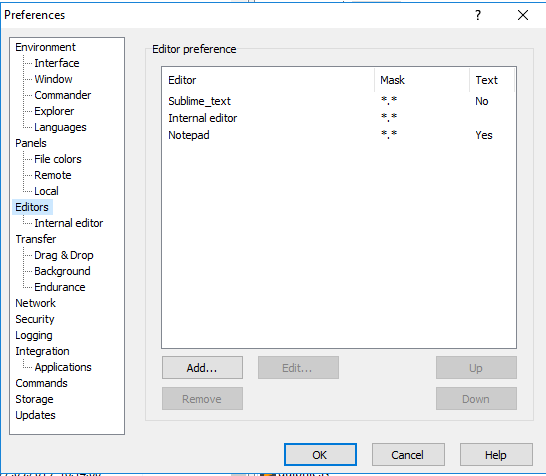
Task: Click the Add... button
Action: pos(202,368)
